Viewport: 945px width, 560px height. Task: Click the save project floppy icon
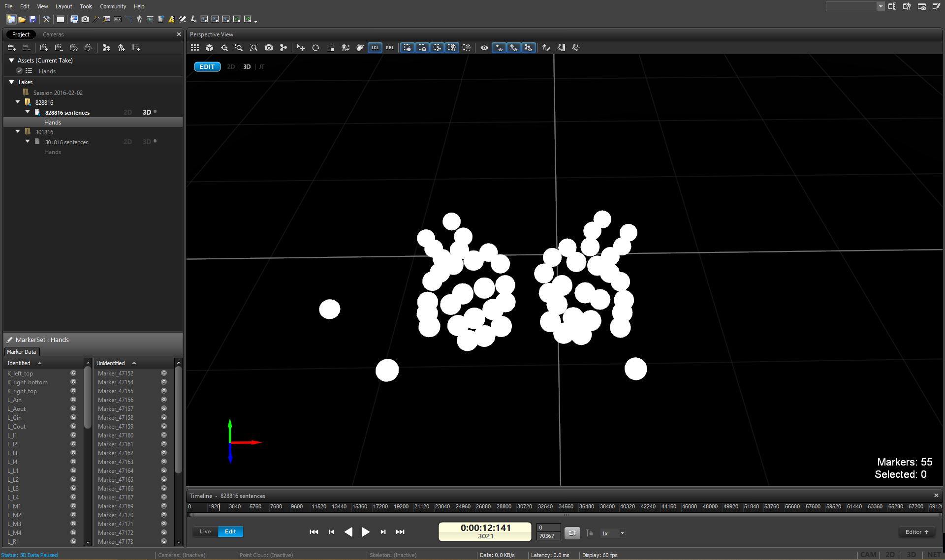pyautogui.click(x=33, y=19)
